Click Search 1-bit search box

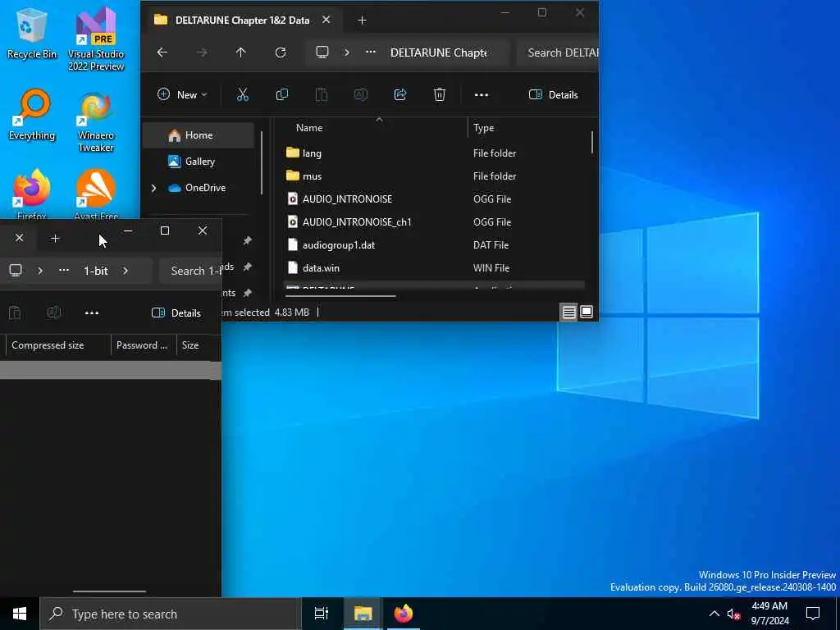190,271
